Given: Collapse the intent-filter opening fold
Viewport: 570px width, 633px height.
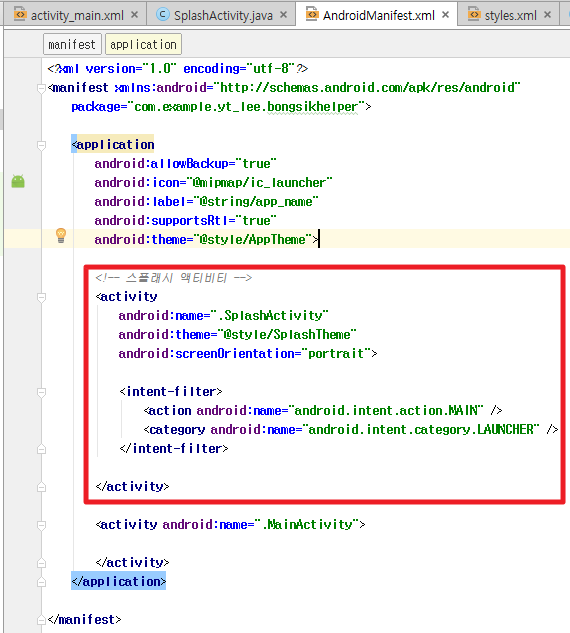Looking at the screenshot, I should click(41, 392).
